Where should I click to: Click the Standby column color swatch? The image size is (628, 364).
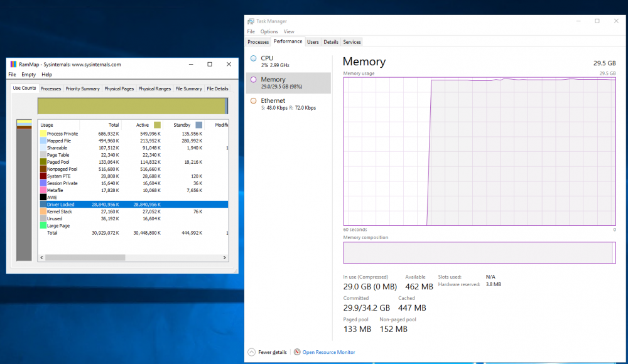coord(198,125)
